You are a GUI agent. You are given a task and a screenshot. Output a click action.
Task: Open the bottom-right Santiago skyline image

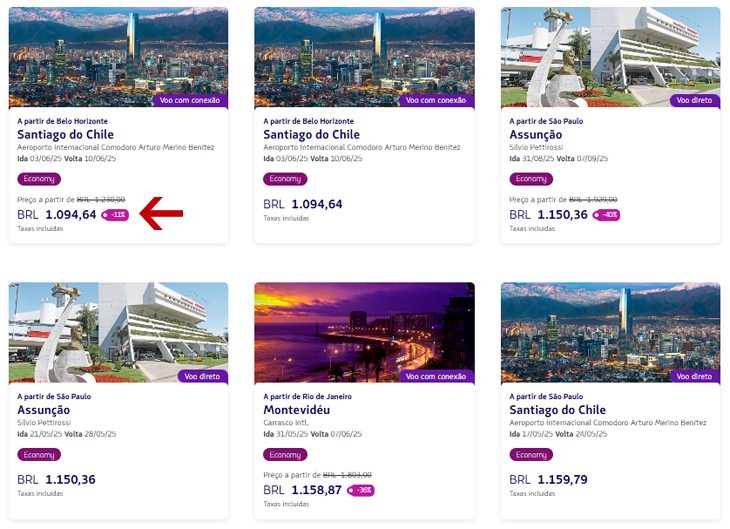610,333
